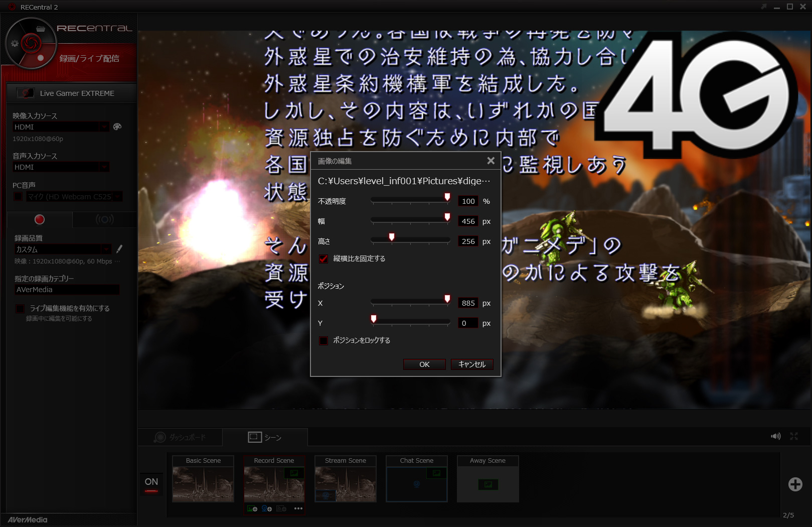Maximize the RECentral window
The image size is (812, 527).
790,7
